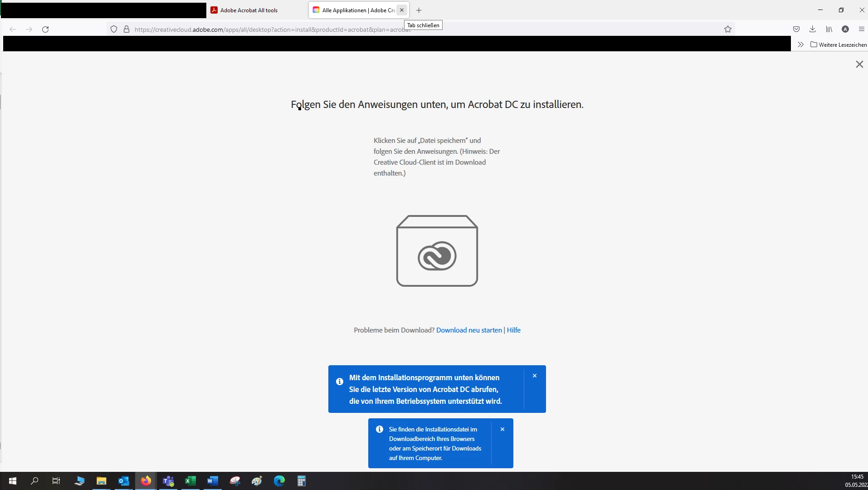Viewport: 868px width, 490px height.
Task: Open the tracking protection shield icon
Action: (114, 29)
